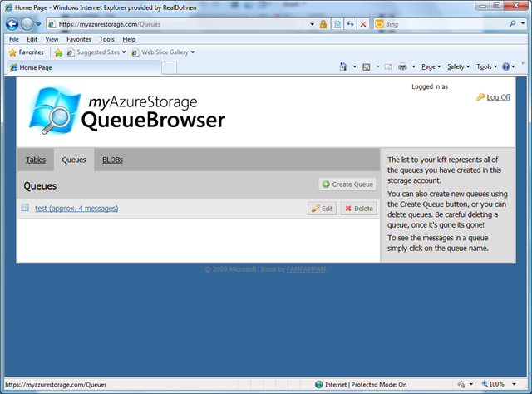Click Edit for the test queue
This screenshot has width=532, height=394.
[322, 209]
